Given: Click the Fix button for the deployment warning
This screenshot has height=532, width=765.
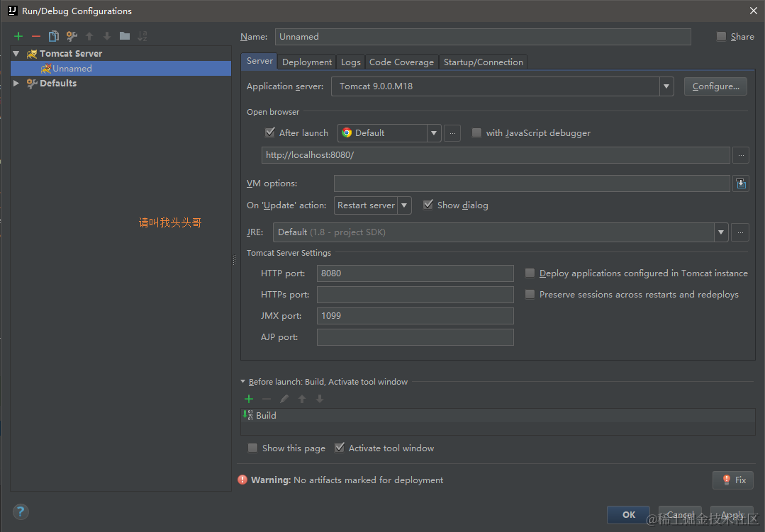Looking at the screenshot, I should 732,480.
